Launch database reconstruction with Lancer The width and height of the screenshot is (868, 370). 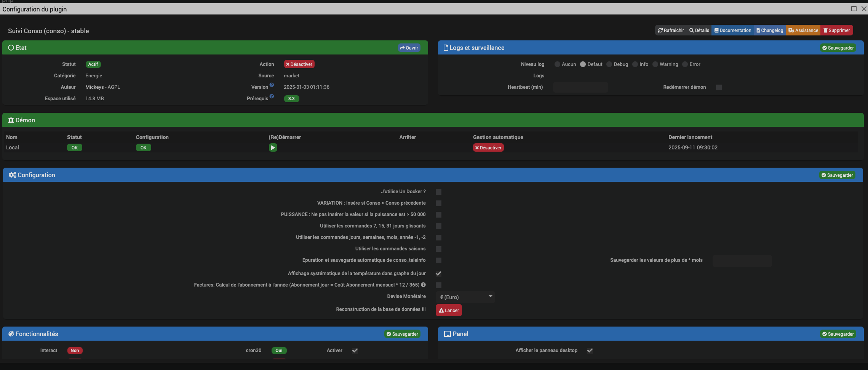pyautogui.click(x=449, y=310)
